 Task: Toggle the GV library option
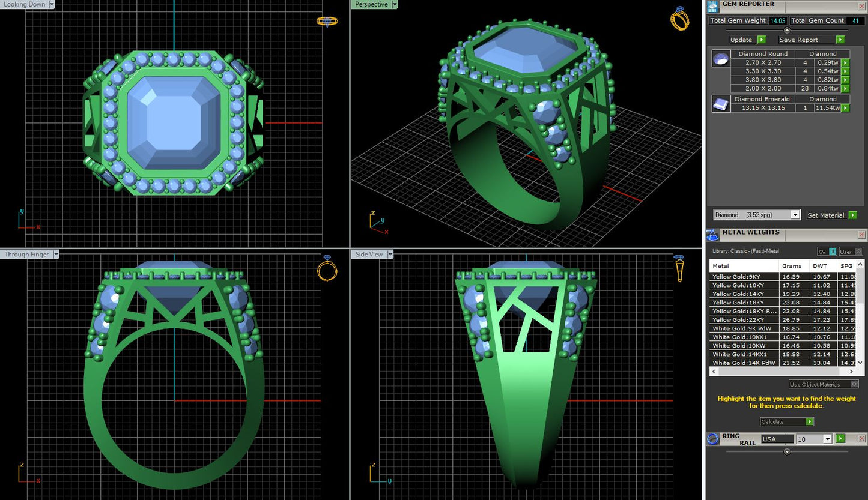pos(827,252)
